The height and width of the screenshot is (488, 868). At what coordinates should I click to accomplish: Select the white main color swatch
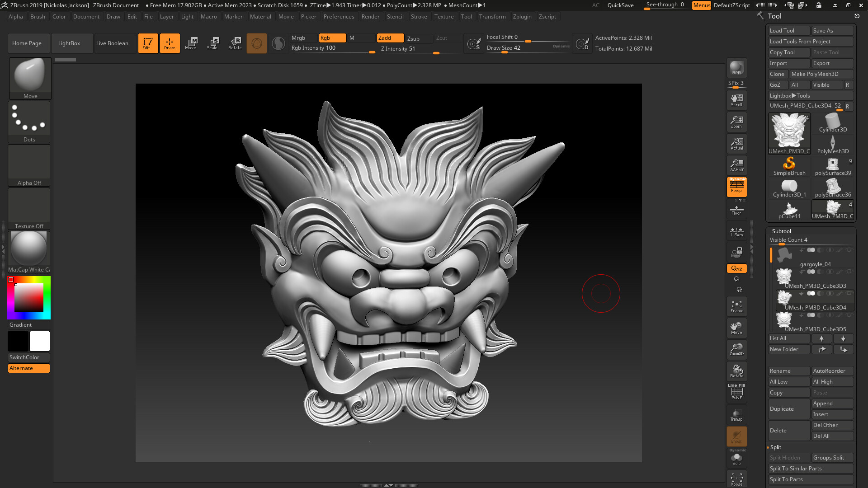tap(40, 341)
